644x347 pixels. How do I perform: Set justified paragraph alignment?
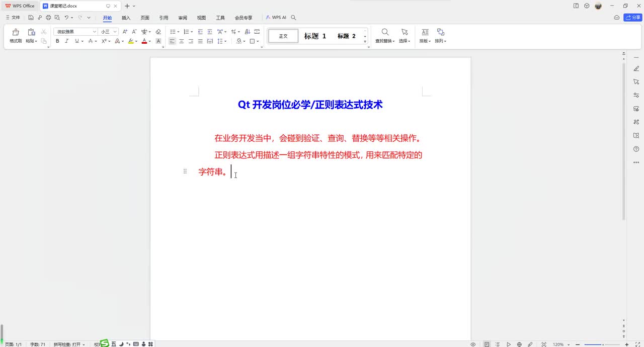[x=200, y=41]
